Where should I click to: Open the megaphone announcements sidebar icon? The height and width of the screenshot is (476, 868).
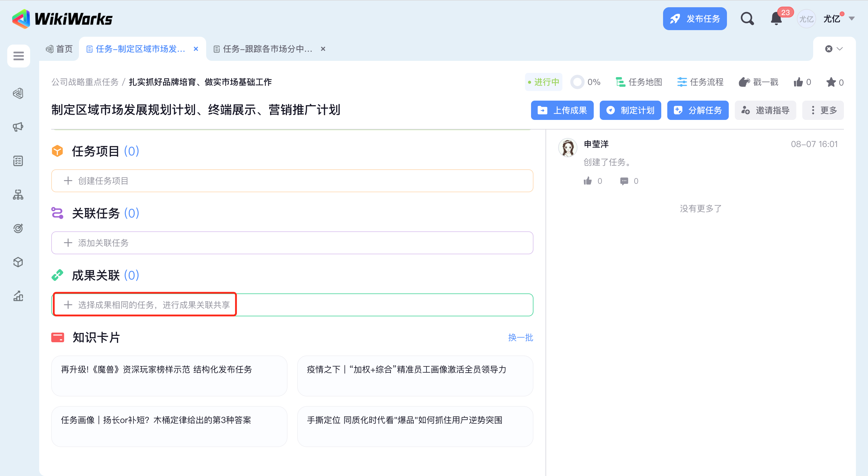[18, 127]
